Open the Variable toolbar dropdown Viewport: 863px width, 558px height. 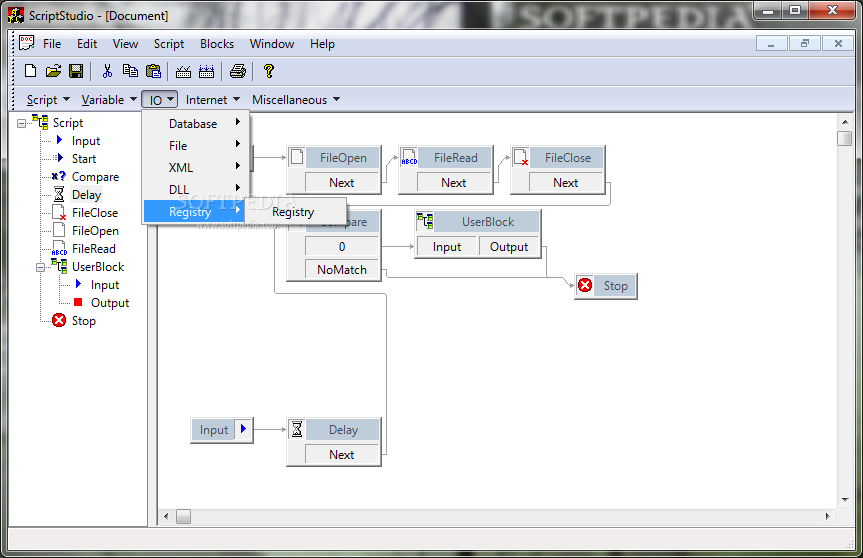click(109, 100)
